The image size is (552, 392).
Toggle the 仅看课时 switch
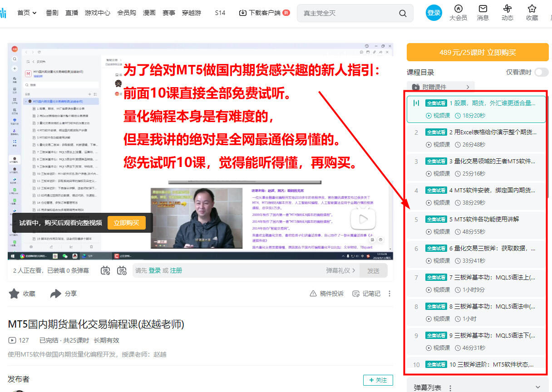(542, 72)
